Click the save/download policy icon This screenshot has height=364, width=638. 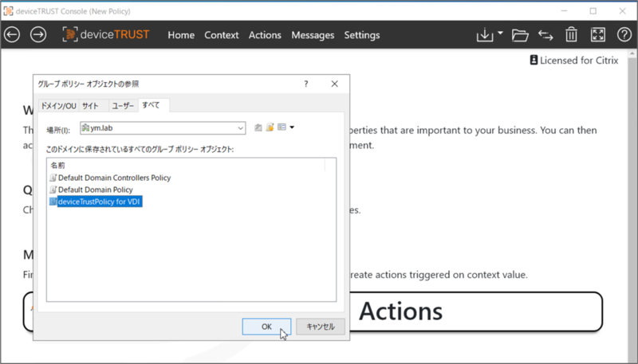(485, 35)
